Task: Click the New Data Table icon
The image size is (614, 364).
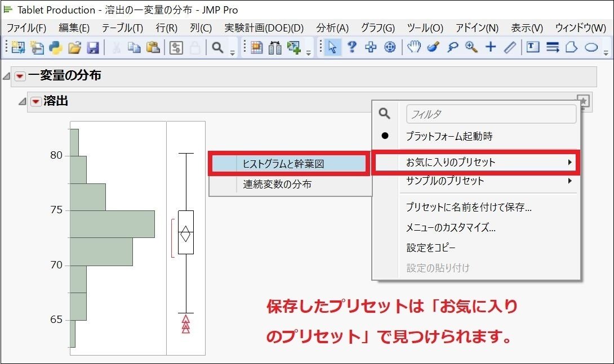Action: [18, 47]
